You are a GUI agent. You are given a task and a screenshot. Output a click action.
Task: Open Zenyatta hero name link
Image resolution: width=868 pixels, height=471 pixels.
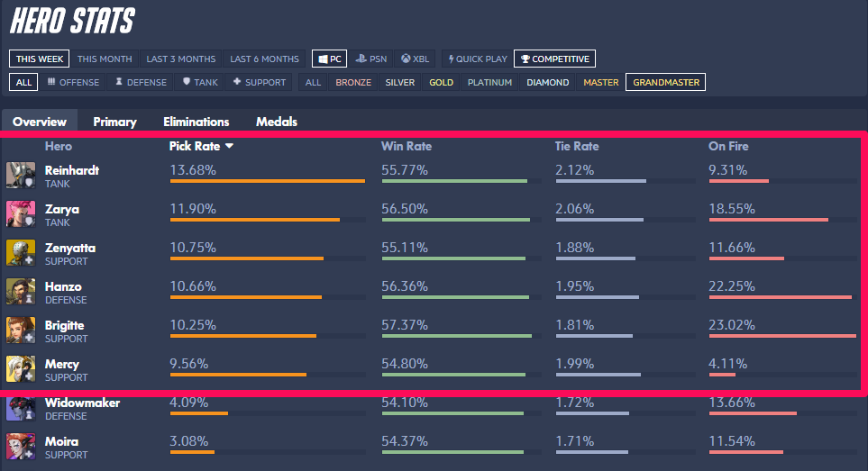pos(69,248)
